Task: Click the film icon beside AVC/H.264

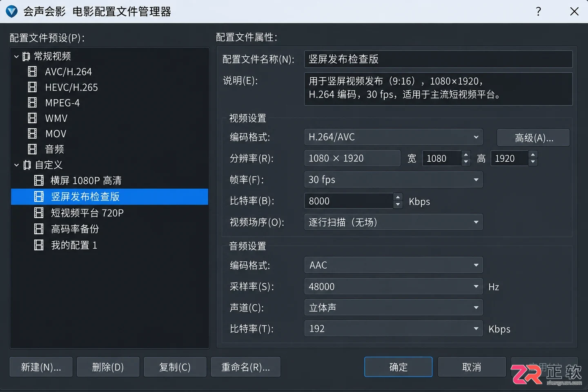Action: (32, 71)
